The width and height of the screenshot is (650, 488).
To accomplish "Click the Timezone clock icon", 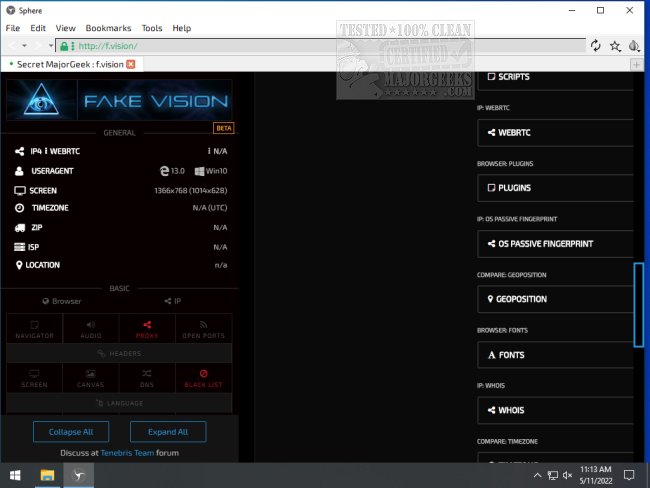I will click(x=19, y=208).
